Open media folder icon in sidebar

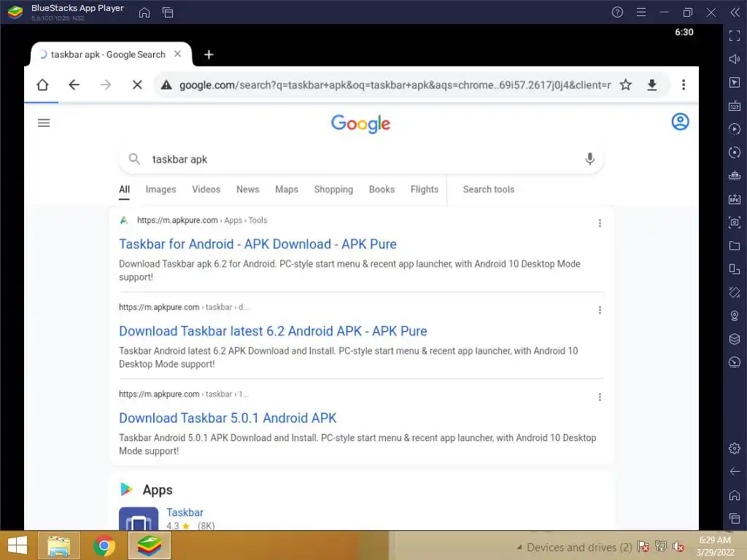point(735,246)
